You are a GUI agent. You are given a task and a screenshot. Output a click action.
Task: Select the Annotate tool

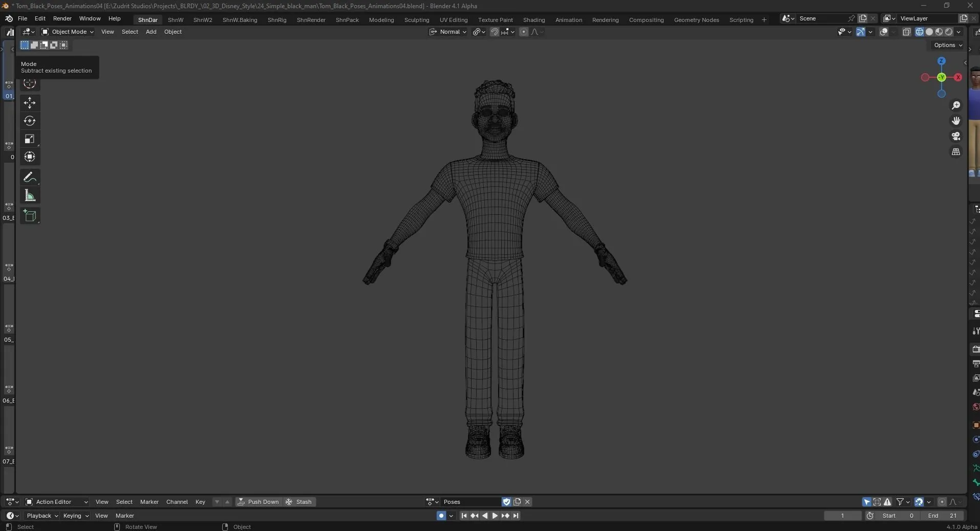point(30,176)
